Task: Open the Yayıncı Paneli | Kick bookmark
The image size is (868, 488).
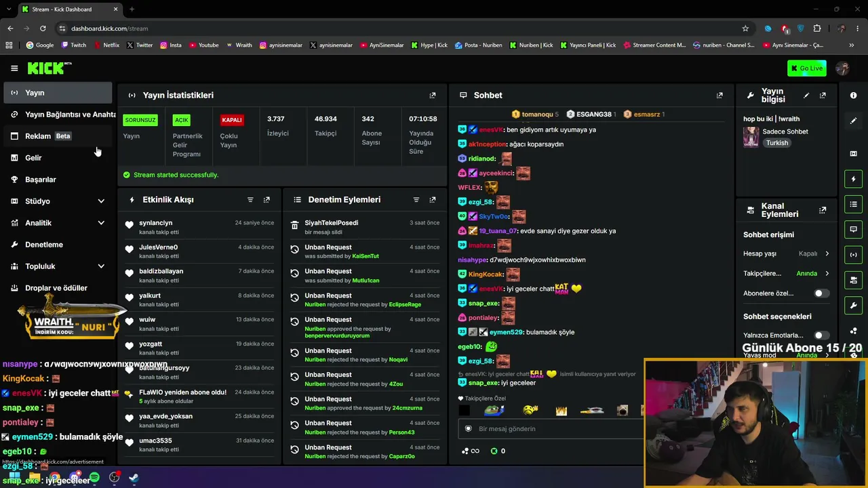Action: [x=587, y=45]
